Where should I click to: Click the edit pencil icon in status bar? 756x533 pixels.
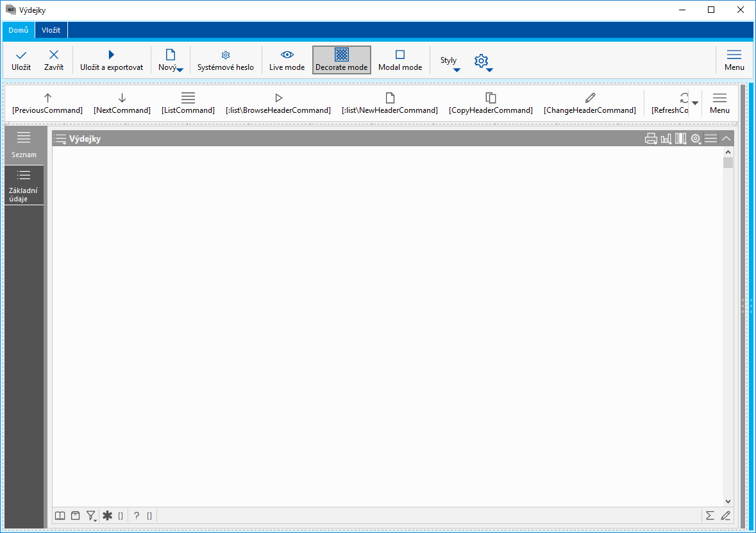click(726, 516)
